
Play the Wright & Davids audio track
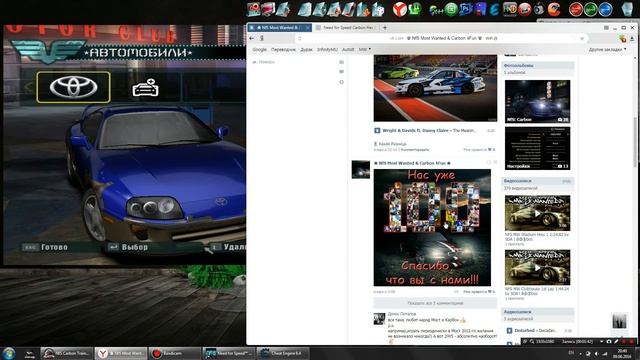(x=377, y=131)
